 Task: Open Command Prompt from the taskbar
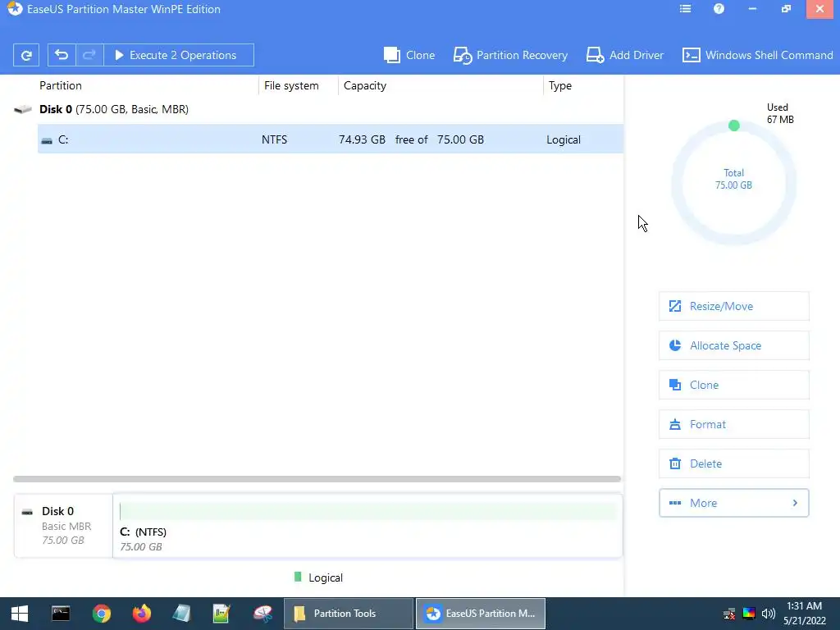[61, 614]
